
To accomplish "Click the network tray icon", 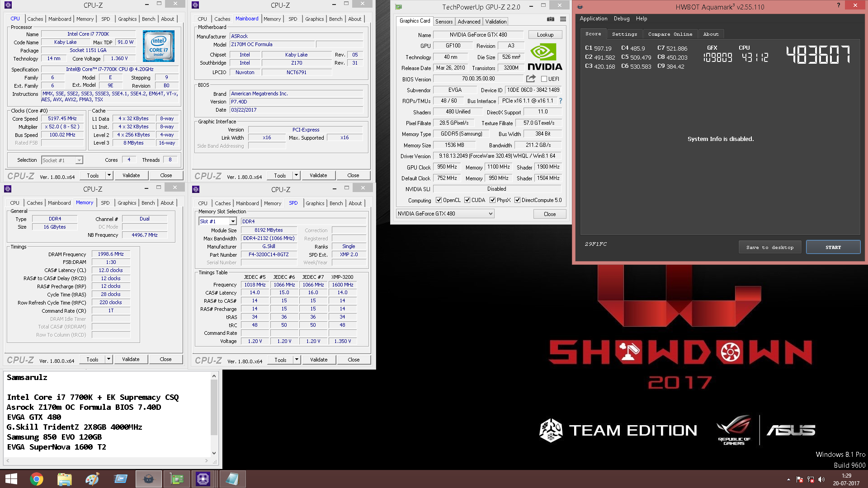I will (811, 479).
